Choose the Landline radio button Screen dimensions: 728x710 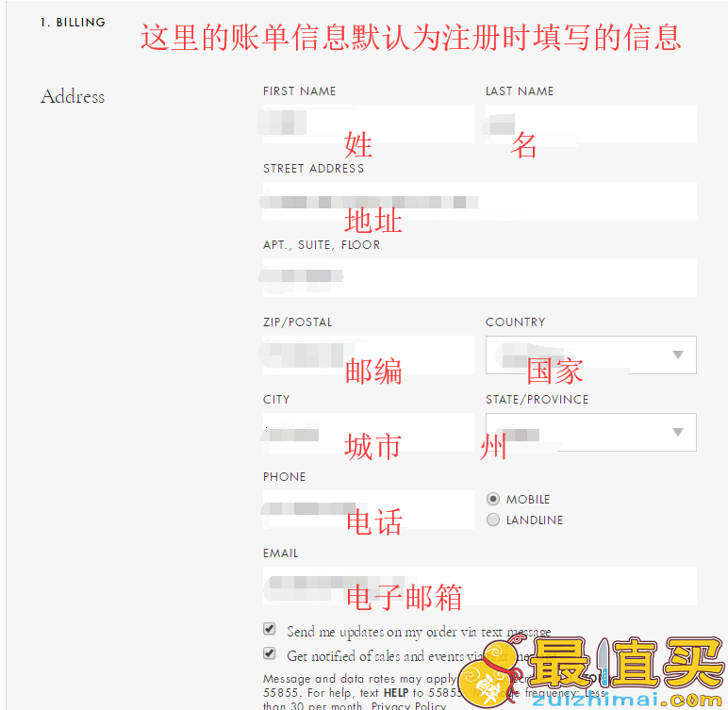click(493, 520)
